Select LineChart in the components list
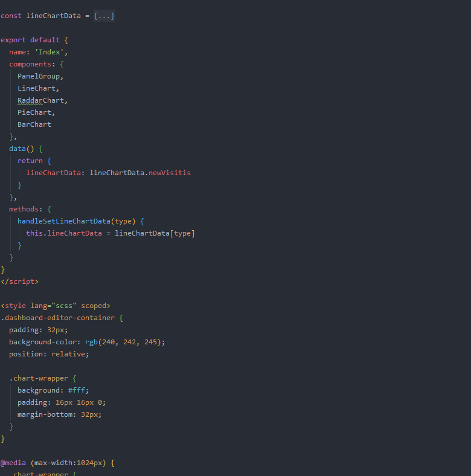The height and width of the screenshot is (476, 471). pyautogui.click(x=36, y=88)
